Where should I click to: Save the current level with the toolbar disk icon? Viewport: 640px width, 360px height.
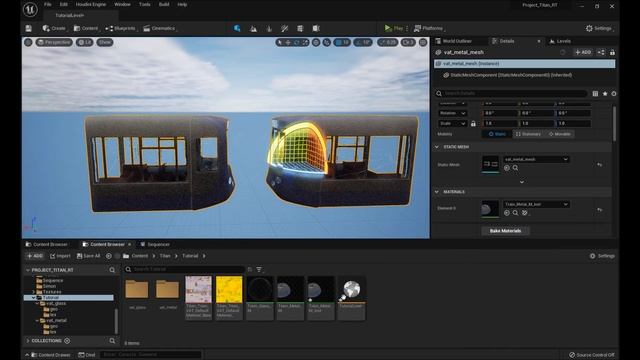point(29,28)
